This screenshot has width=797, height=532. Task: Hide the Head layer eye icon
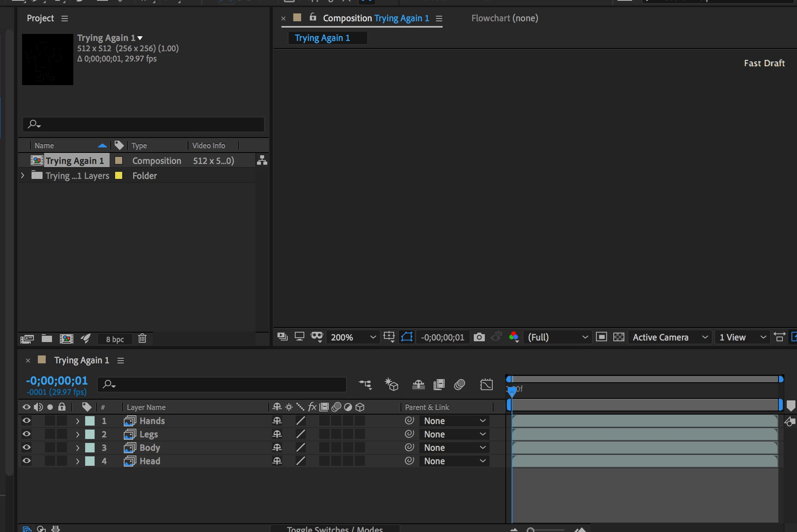(x=26, y=461)
